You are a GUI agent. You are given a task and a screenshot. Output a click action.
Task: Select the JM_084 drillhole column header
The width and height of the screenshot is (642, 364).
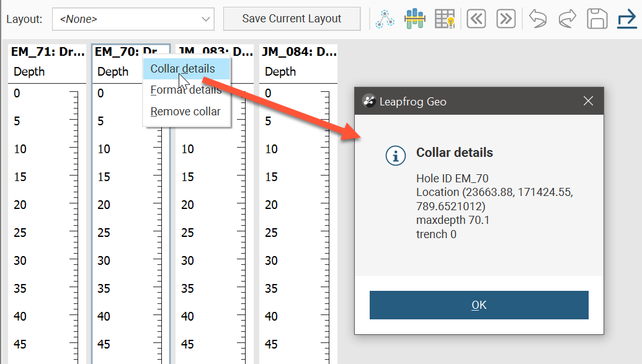(300, 52)
